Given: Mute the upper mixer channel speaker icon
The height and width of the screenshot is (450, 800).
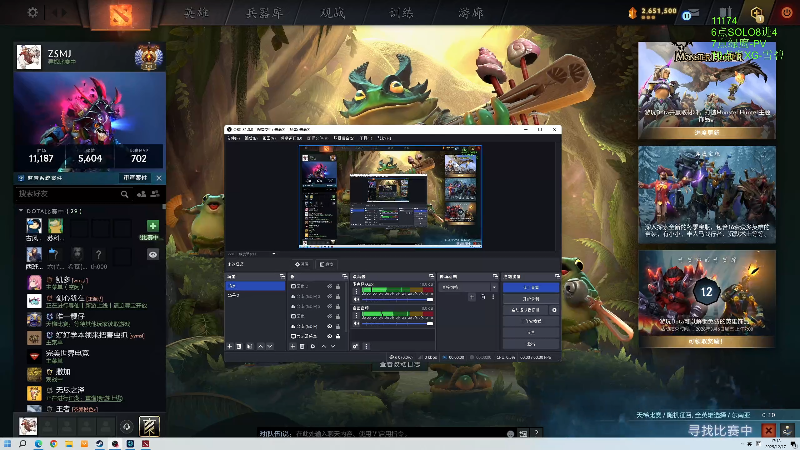Looking at the screenshot, I should pos(357,299).
